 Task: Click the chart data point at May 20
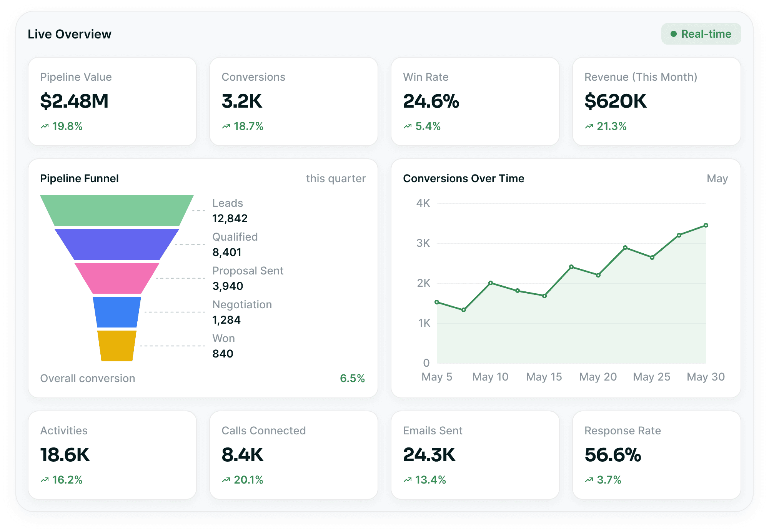(598, 275)
